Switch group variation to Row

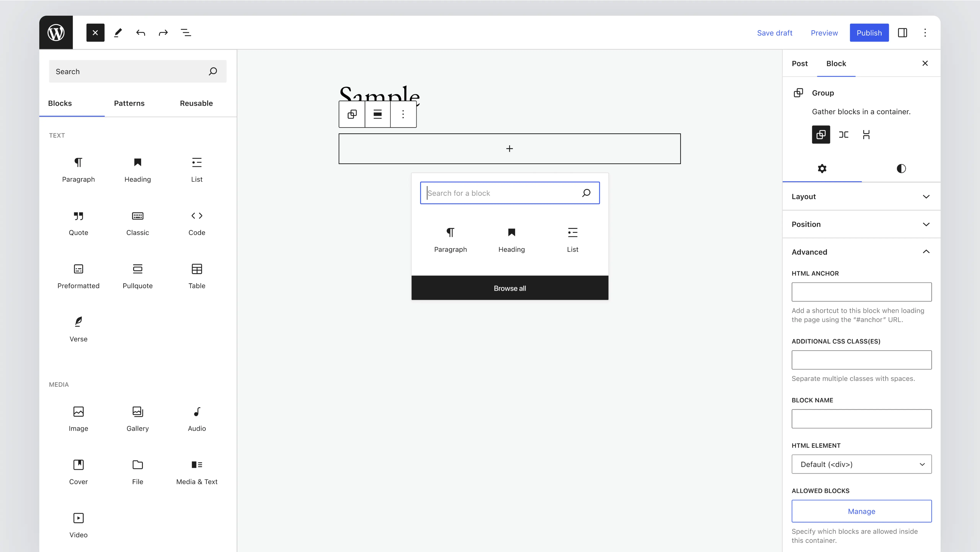(x=843, y=134)
